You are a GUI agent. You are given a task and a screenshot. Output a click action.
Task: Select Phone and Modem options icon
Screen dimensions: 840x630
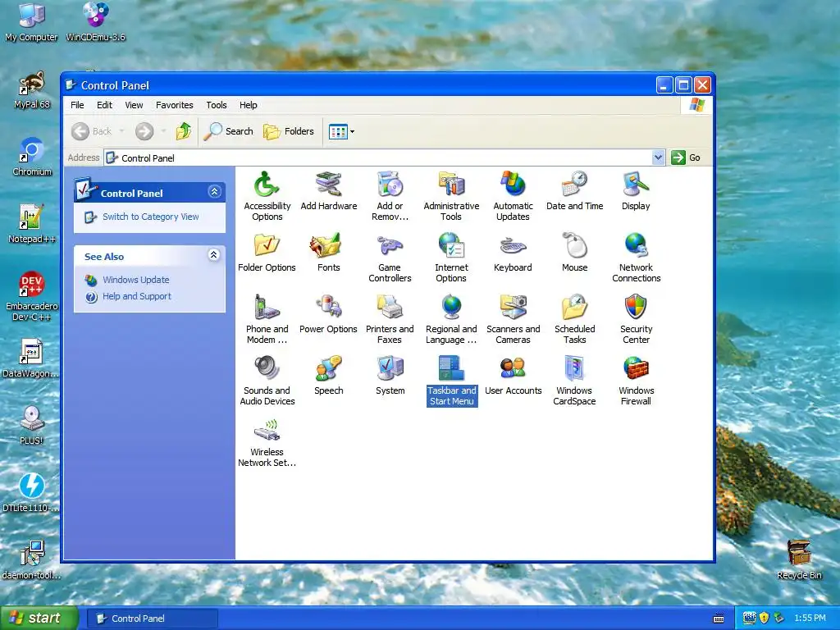(x=267, y=319)
